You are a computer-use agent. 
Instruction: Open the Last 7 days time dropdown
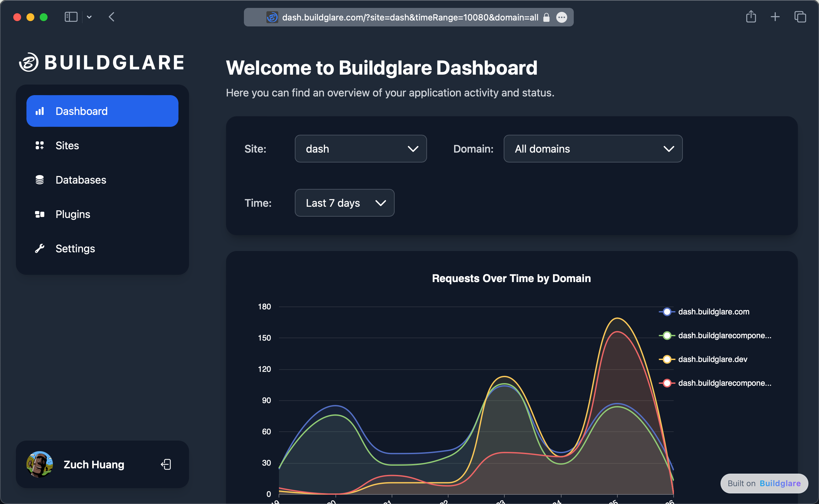pos(344,203)
